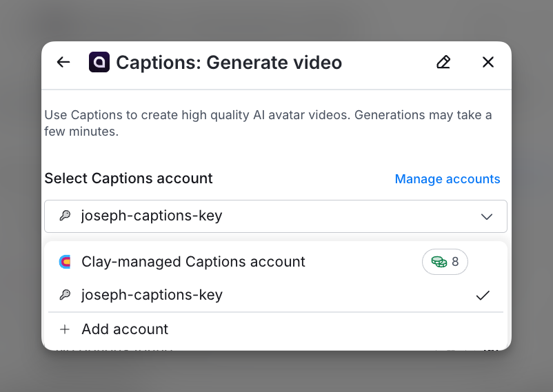Image resolution: width=553 pixels, height=392 pixels.
Task: Click the 'Captions: Generate video' title
Action: 229,63
